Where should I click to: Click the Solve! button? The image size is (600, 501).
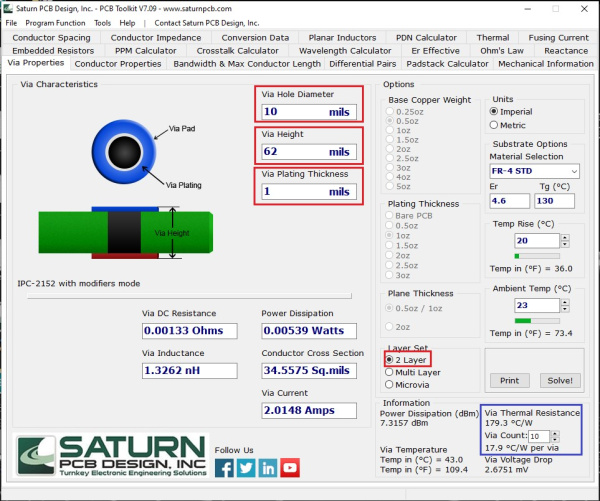tap(560, 380)
